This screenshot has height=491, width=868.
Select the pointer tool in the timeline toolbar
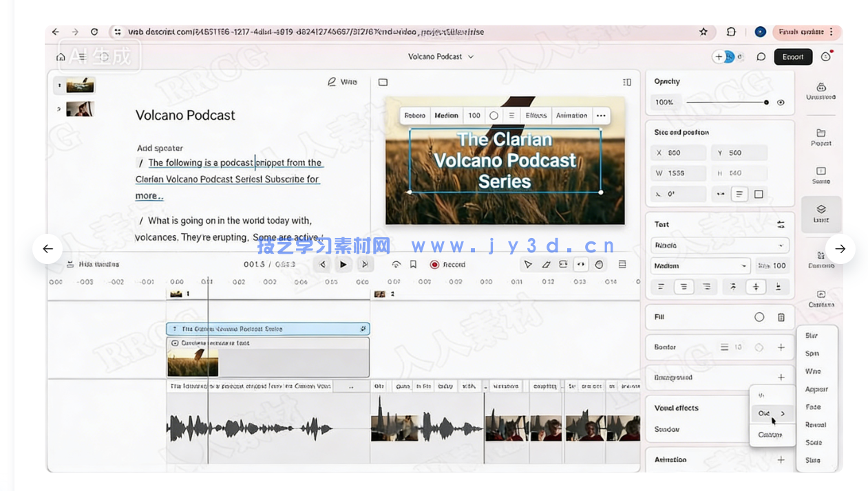(x=529, y=264)
